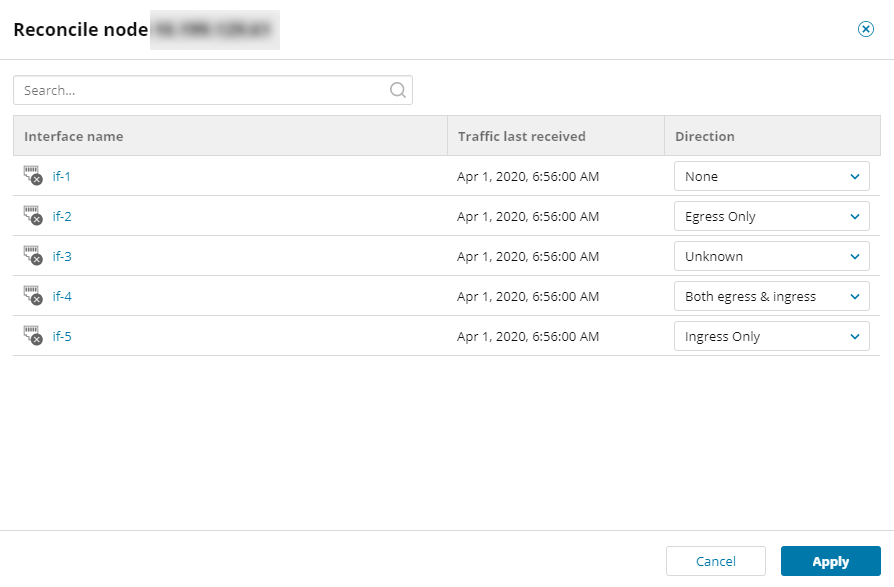Click the if-5 interface status icon
Viewport: 894px width, 587px height.
33,337
